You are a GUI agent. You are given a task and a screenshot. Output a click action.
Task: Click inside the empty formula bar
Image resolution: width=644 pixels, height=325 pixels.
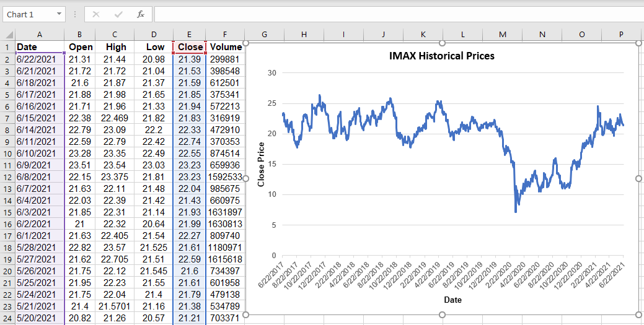(x=399, y=14)
